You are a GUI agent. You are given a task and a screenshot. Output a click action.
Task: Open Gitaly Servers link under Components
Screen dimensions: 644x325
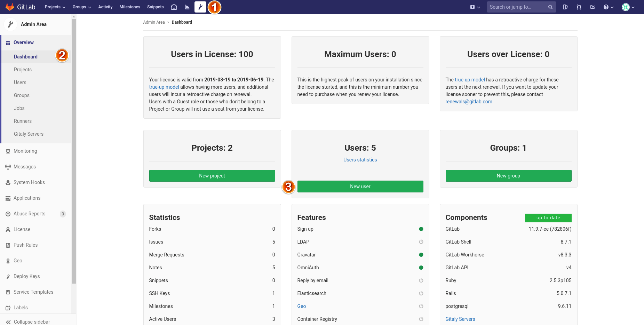(x=460, y=319)
